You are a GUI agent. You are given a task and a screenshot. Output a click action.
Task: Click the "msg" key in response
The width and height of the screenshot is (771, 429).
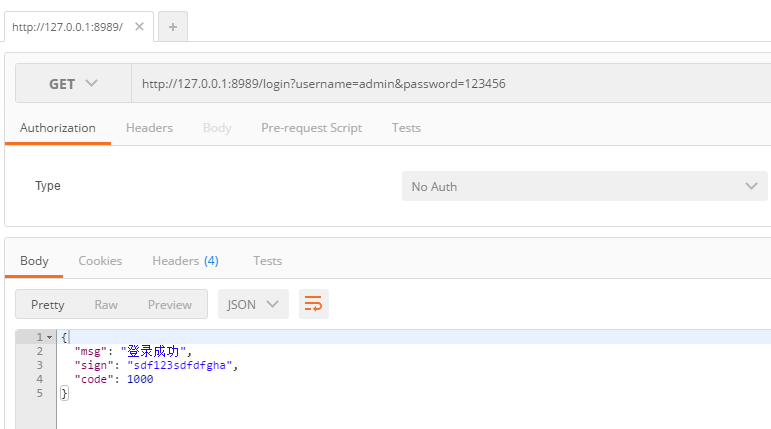[x=90, y=351]
